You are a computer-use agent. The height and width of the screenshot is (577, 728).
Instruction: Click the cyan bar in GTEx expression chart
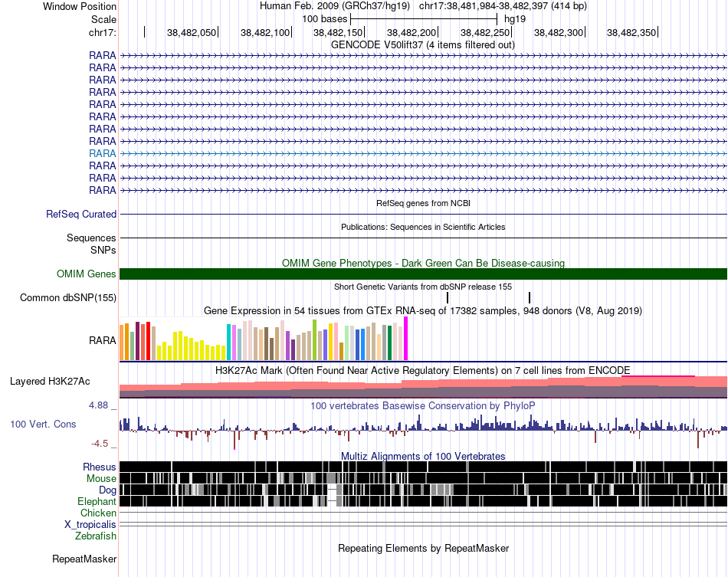pos(228,342)
